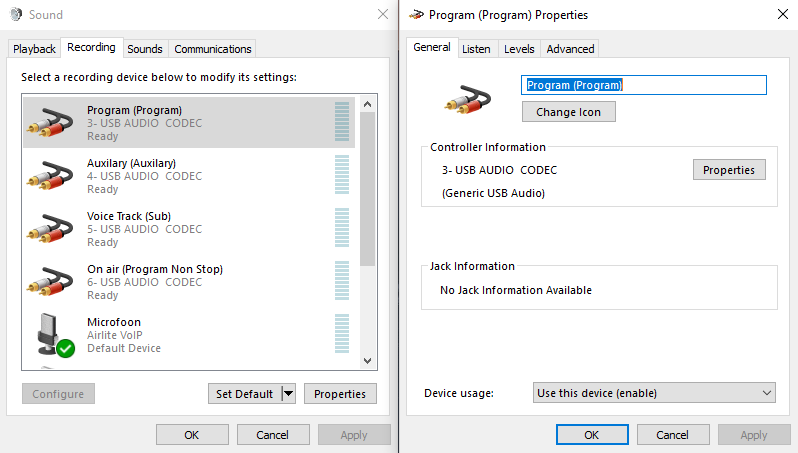This screenshot has width=798, height=453.
Task: Select the Microfoon default device icon
Action: 52,335
